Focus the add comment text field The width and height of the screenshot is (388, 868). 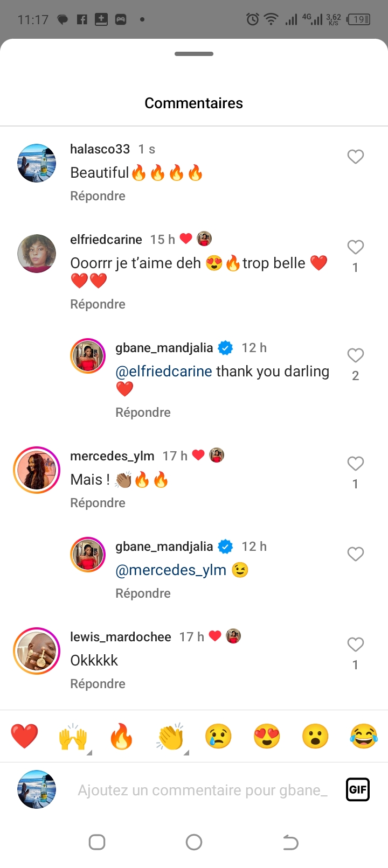[x=202, y=790]
